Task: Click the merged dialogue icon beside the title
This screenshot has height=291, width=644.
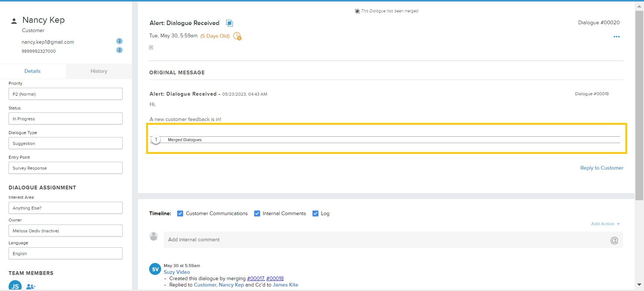Action: [x=229, y=23]
